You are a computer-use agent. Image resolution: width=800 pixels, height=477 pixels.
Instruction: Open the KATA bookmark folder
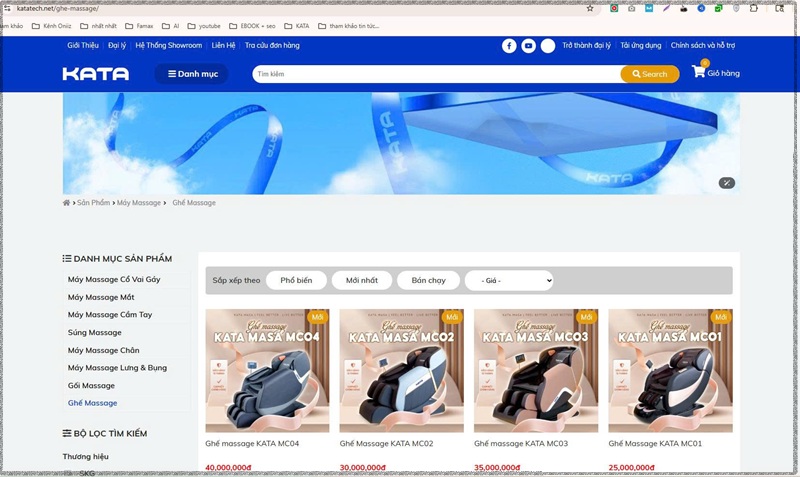296,26
